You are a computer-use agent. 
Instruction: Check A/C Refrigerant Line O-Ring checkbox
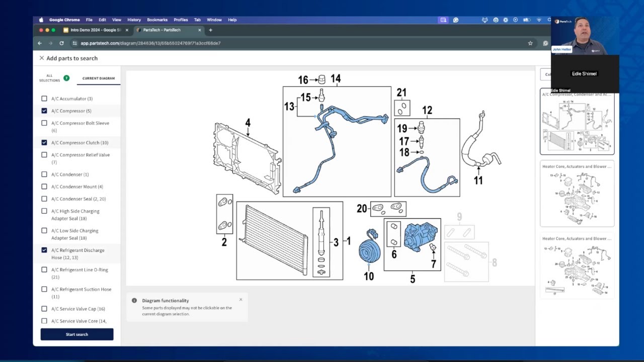click(x=44, y=270)
